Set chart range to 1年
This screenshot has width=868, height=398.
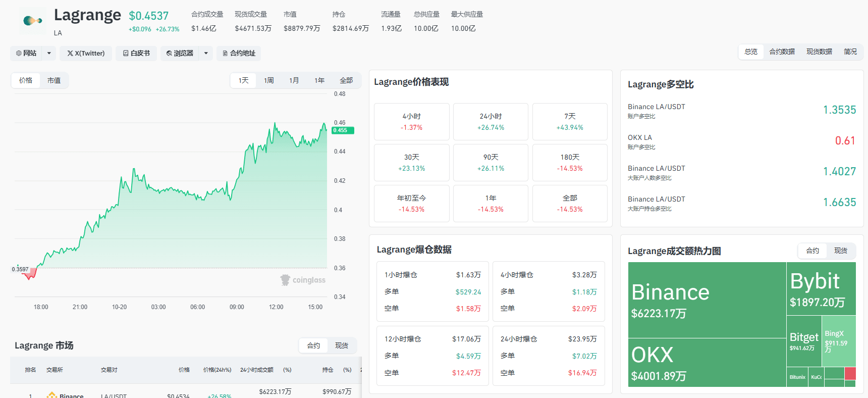click(x=319, y=80)
